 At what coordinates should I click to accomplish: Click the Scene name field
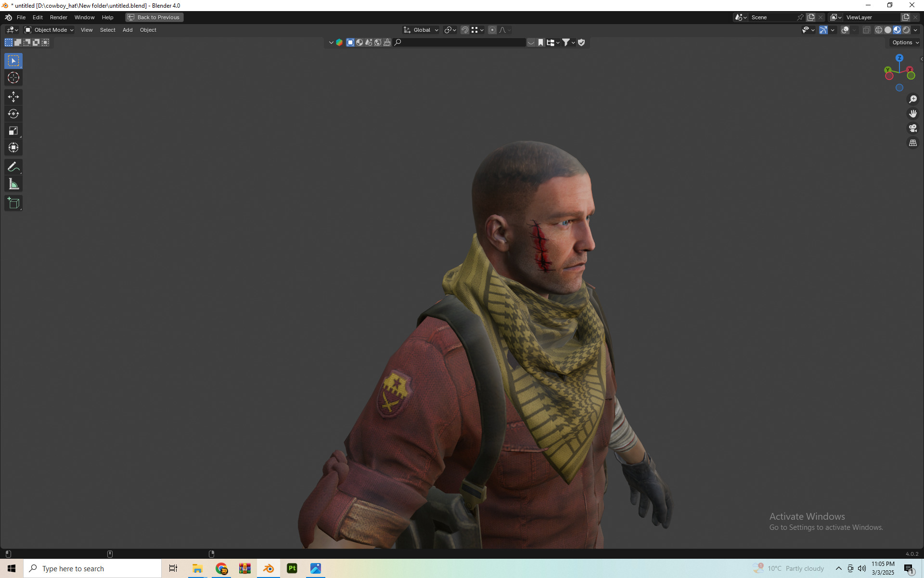(x=772, y=17)
